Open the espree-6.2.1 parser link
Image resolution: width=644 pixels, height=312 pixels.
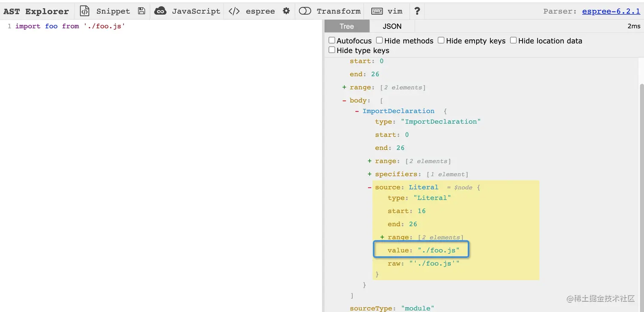click(611, 11)
